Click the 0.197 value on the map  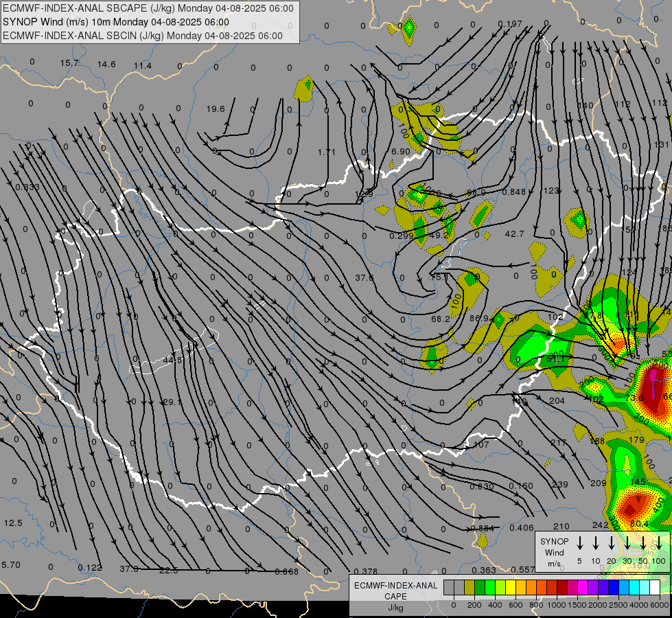click(510, 24)
